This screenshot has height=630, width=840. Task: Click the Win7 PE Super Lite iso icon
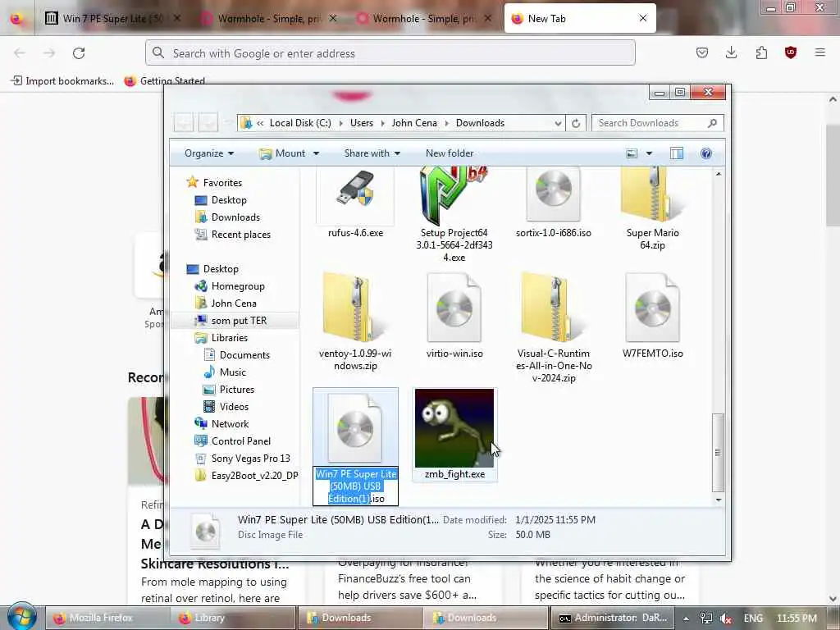pyautogui.click(x=355, y=427)
